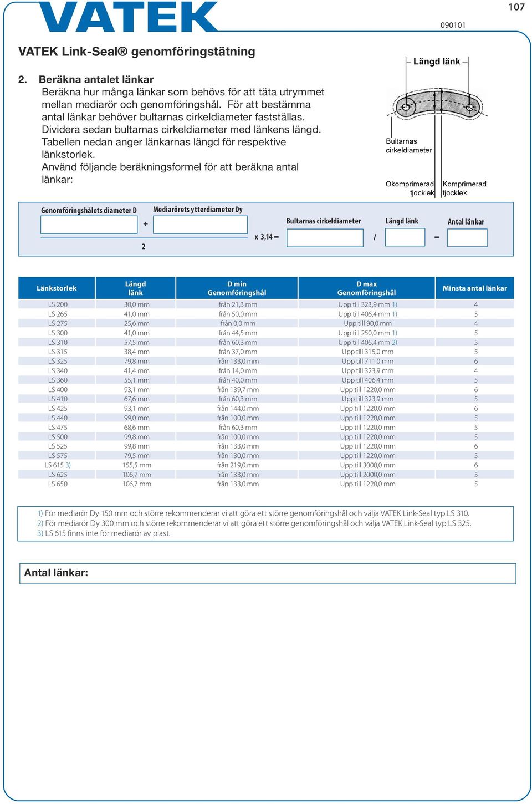Click the 'Upp till 2000,0 mm' D max cell
The height and width of the screenshot is (804, 532).
pos(368,475)
